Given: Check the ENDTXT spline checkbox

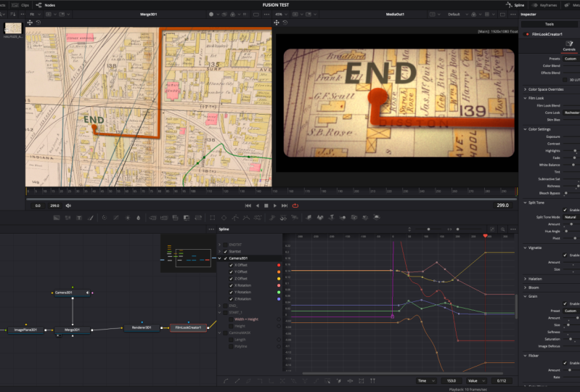Looking at the screenshot, I should pyautogui.click(x=225, y=245).
